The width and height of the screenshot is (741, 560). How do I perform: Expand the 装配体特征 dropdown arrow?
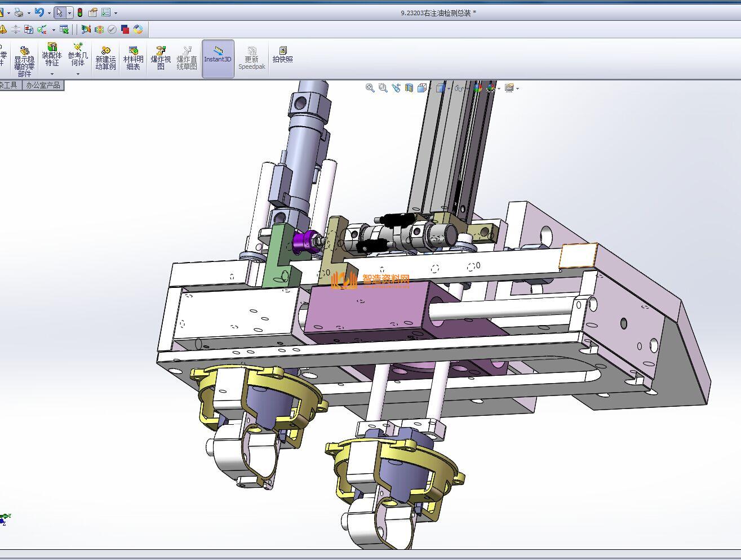(52, 74)
